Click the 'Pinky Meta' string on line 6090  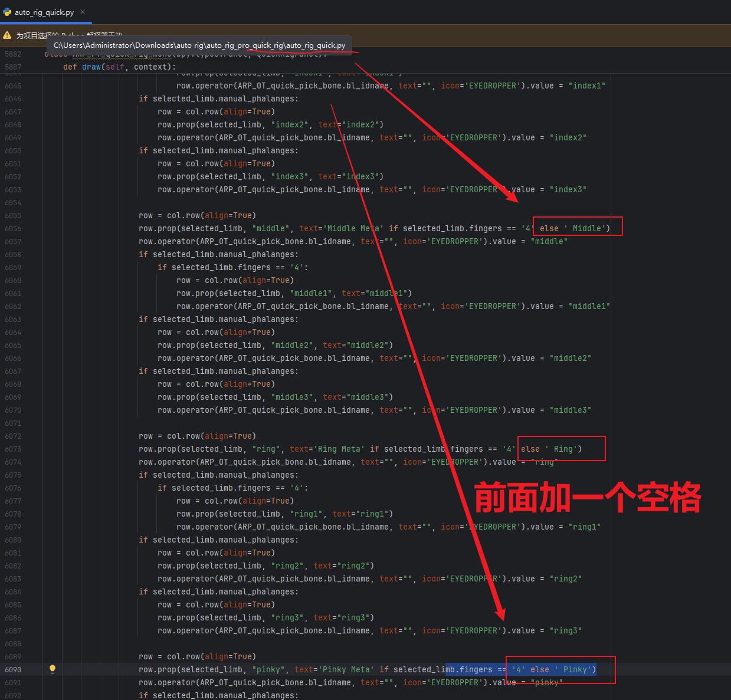tap(346, 669)
